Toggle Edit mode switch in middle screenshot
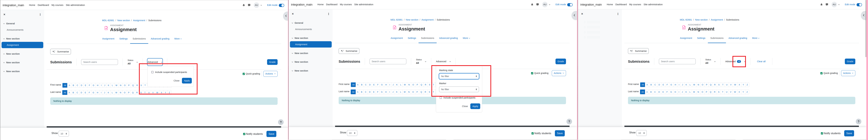 (x=570, y=4)
